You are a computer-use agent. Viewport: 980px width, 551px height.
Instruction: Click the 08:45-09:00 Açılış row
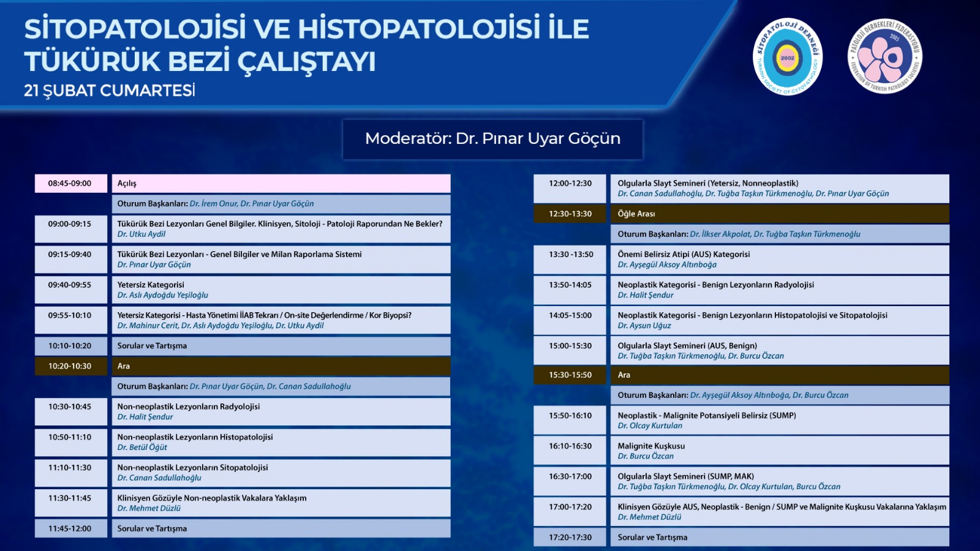[x=281, y=184]
